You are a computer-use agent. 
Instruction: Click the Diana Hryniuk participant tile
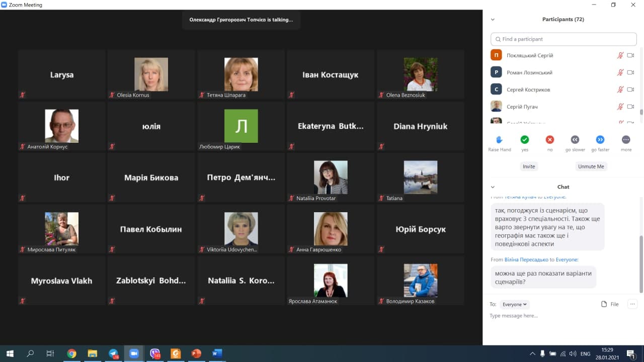point(420,126)
